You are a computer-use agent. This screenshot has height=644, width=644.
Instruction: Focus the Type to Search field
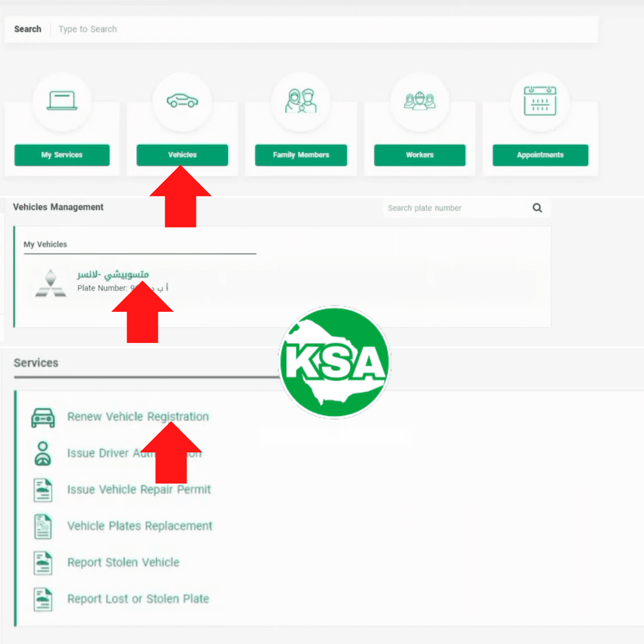click(325, 29)
